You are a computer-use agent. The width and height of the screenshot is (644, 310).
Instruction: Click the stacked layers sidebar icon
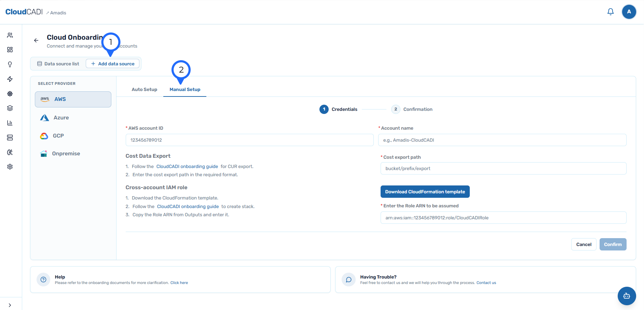pyautogui.click(x=10, y=108)
